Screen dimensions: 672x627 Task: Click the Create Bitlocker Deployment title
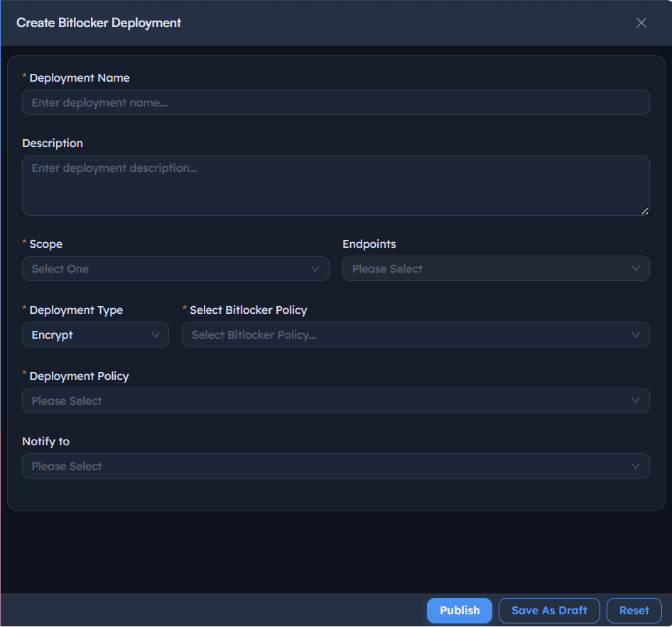click(99, 23)
